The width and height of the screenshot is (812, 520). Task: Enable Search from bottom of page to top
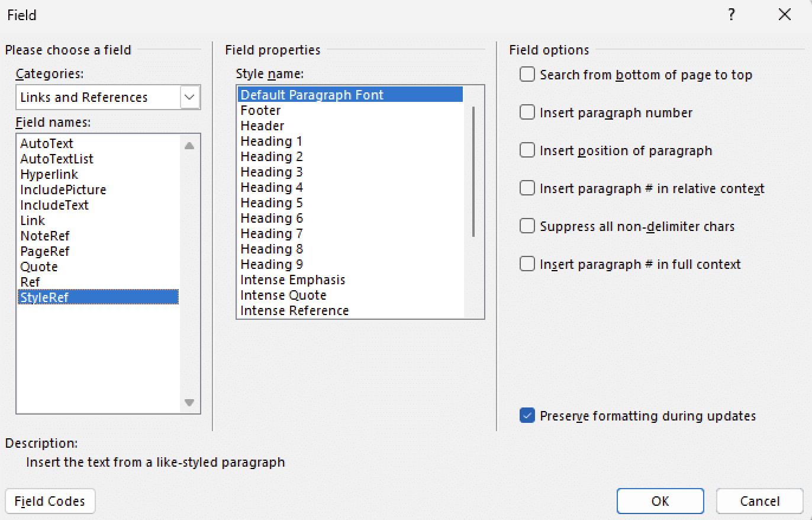point(527,75)
